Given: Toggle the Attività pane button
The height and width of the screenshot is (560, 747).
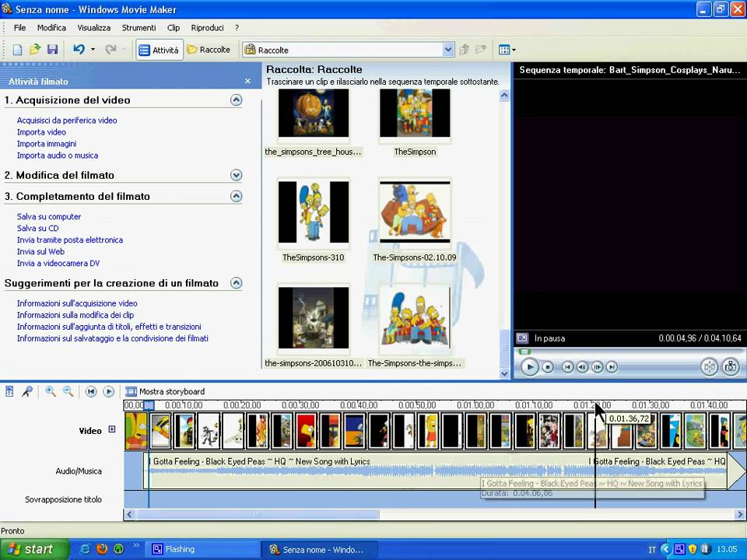Looking at the screenshot, I should (x=159, y=50).
